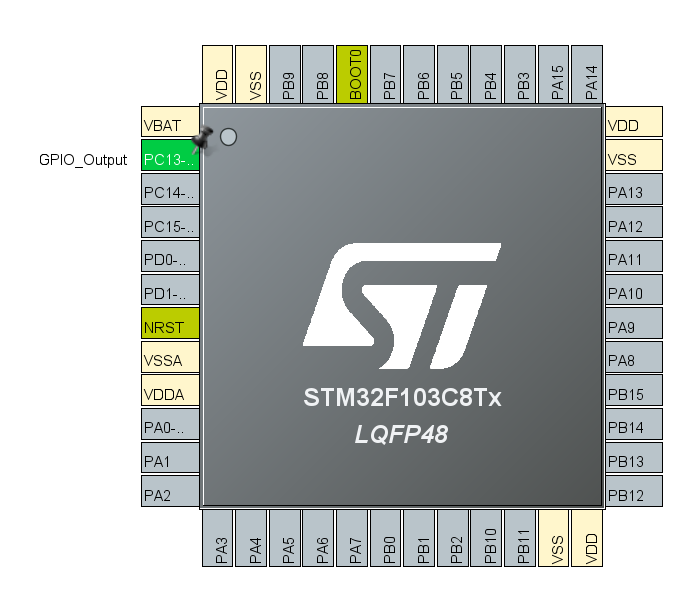
Task: Select the PB10 pin
Action: click(x=486, y=538)
